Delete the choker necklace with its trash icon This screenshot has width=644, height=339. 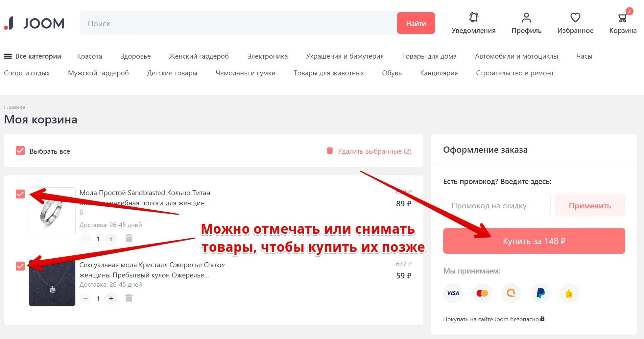tap(129, 298)
